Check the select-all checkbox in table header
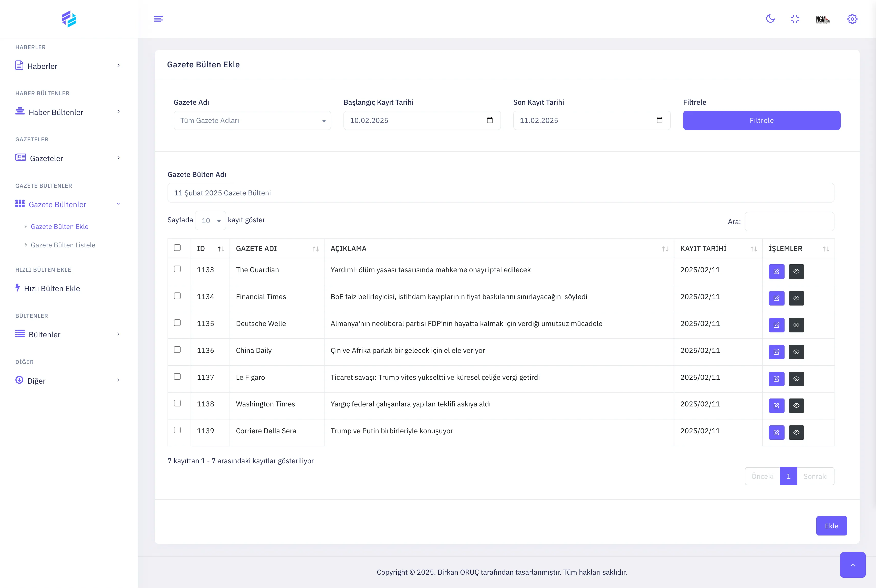The image size is (876, 588). point(177,247)
